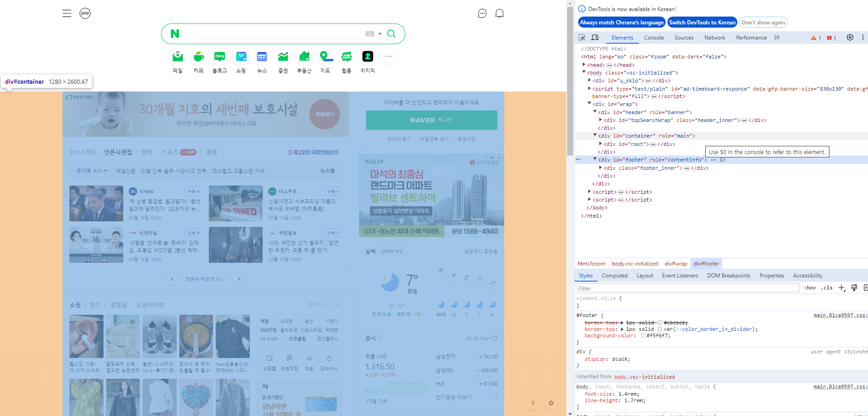
Task: Open notifications bell icon
Action: click(500, 13)
